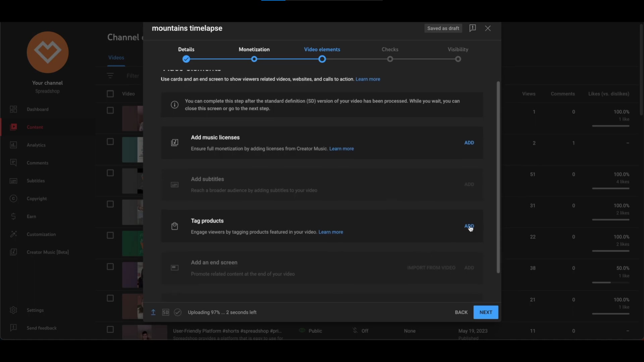Image resolution: width=644 pixels, height=362 pixels.
Task: Click NEXT to continue
Action: click(486, 312)
